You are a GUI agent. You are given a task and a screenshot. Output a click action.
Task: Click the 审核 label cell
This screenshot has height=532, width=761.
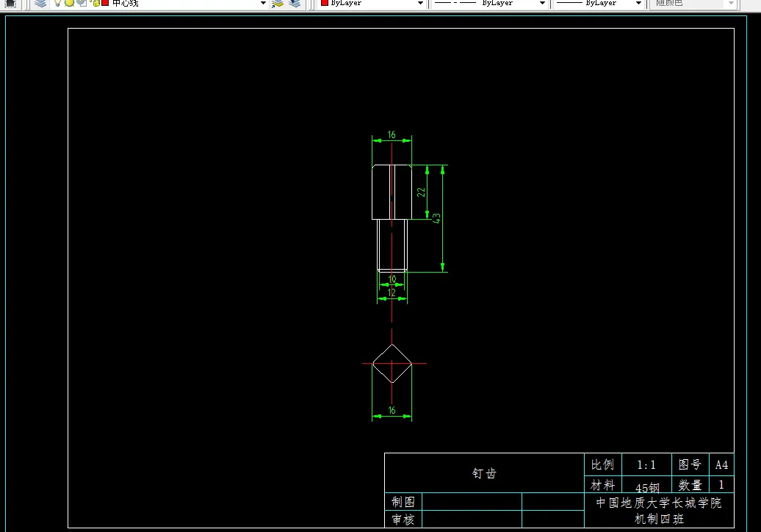[403, 520]
